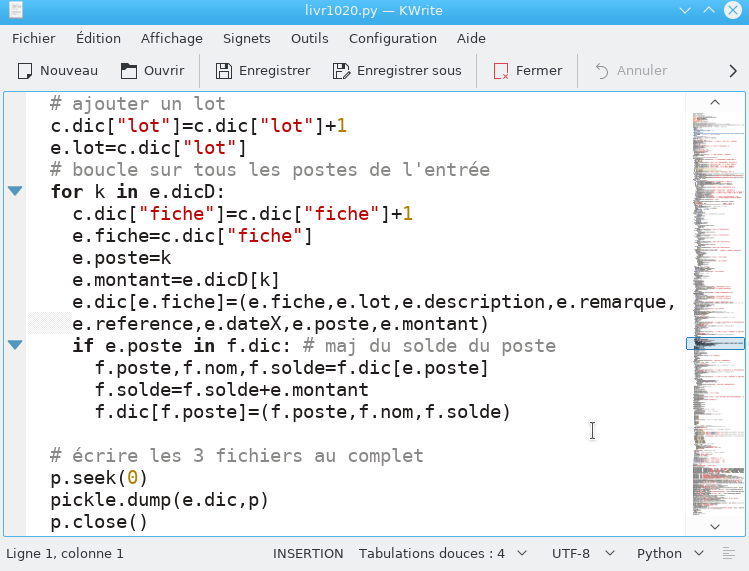Click the minimap slider highlight region
The width and height of the screenshot is (749, 571).
click(715, 343)
